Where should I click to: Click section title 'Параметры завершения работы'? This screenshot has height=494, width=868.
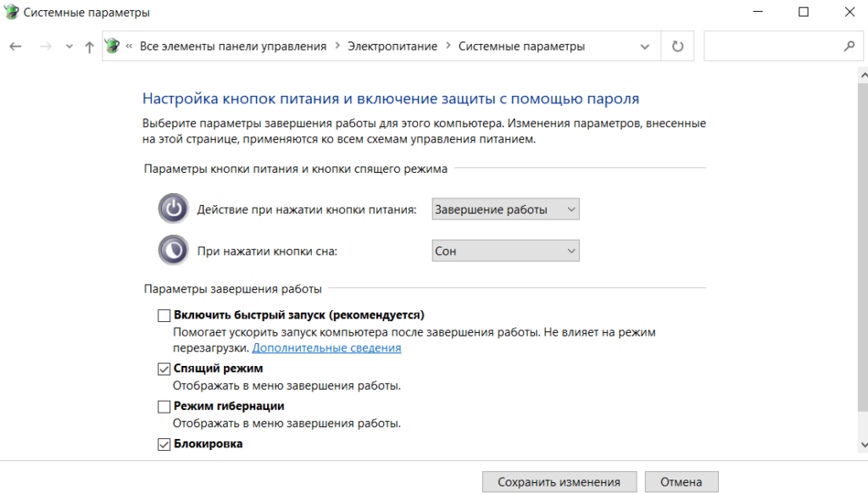232,289
